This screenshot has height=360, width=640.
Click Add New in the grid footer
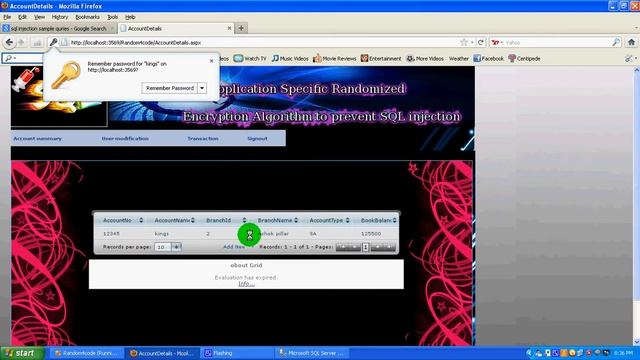coord(234,247)
